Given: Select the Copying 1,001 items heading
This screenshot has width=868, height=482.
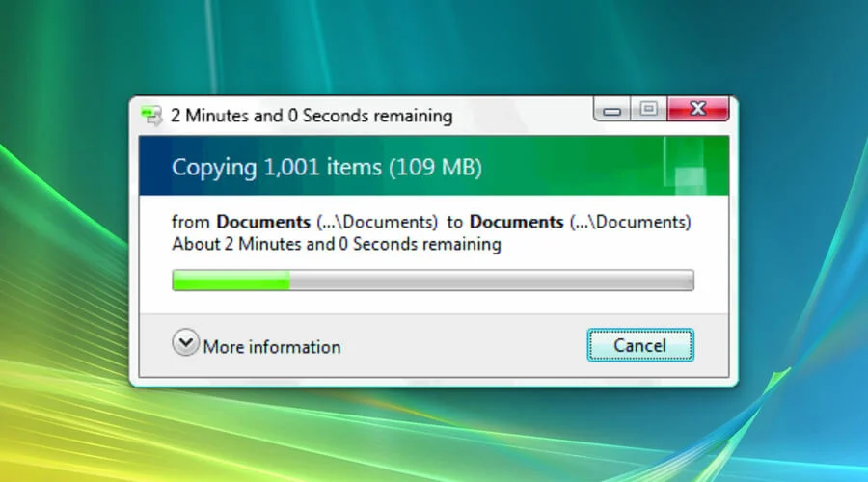Looking at the screenshot, I should [277, 167].
